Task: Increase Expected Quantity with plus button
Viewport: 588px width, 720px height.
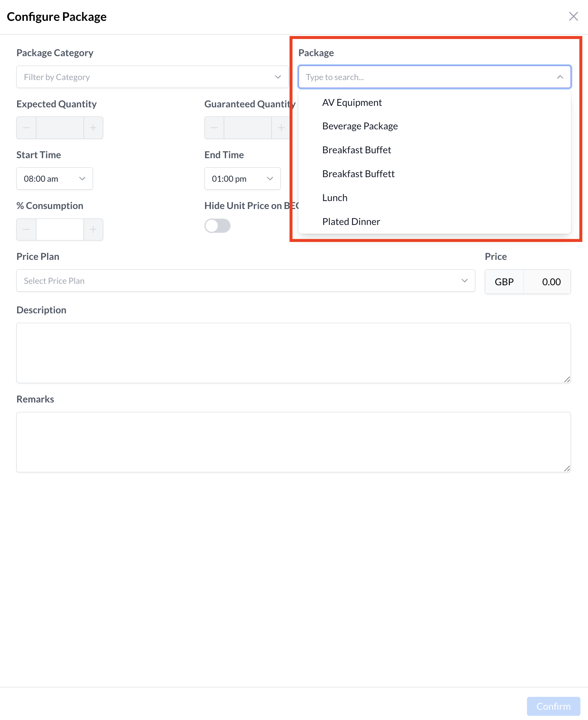Action: 93,128
